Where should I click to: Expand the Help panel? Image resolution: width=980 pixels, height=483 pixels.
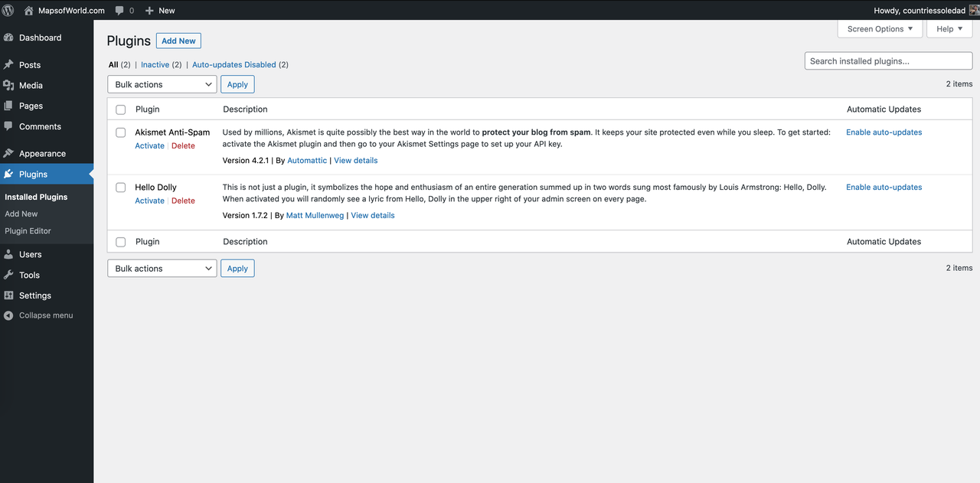tap(949, 29)
